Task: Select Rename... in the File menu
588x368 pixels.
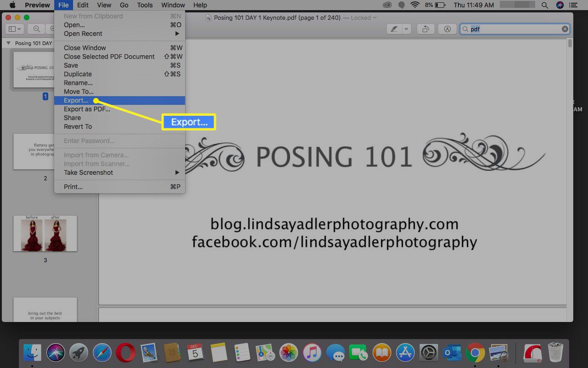Action: pos(119,83)
